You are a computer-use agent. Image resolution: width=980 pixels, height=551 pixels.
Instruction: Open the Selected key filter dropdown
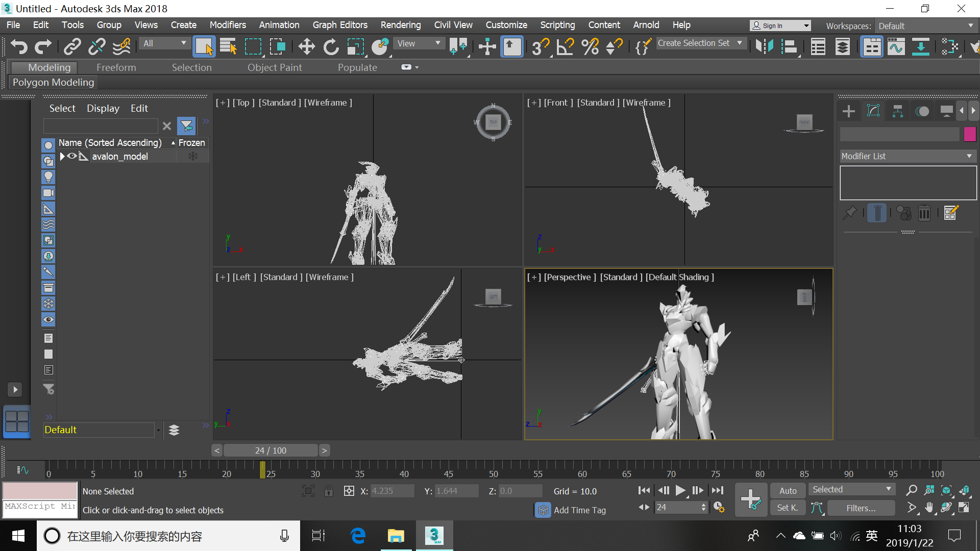(x=851, y=489)
